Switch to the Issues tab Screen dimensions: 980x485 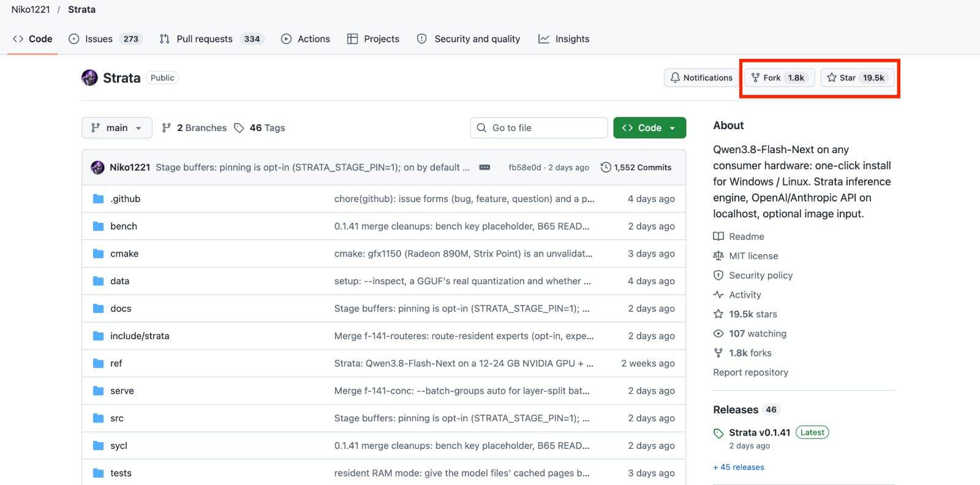click(x=105, y=39)
